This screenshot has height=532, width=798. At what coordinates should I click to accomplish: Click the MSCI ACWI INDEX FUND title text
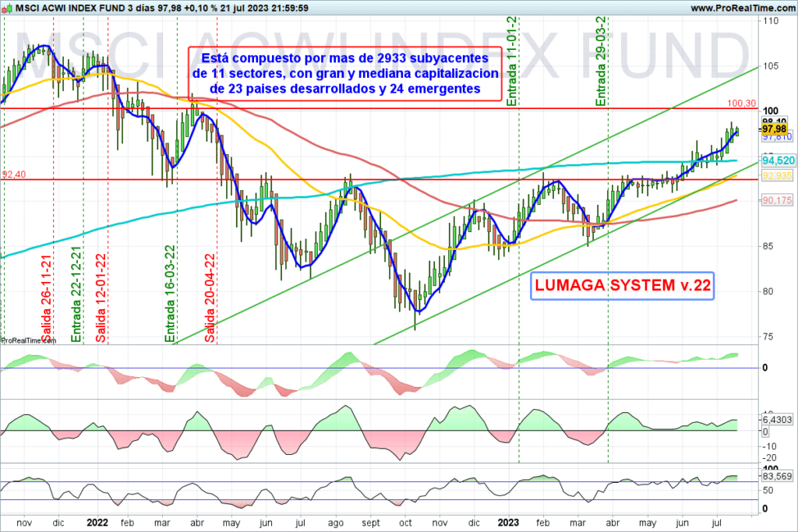(69, 8)
